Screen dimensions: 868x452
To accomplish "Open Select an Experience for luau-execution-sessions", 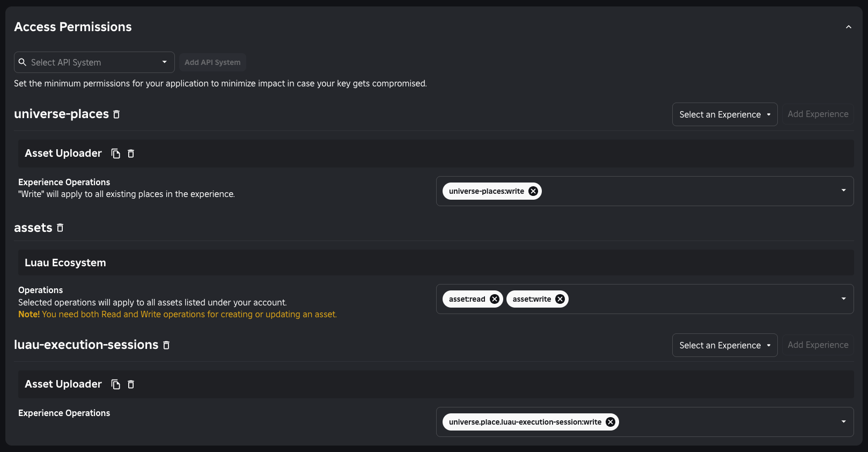I will tap(725, 345).
